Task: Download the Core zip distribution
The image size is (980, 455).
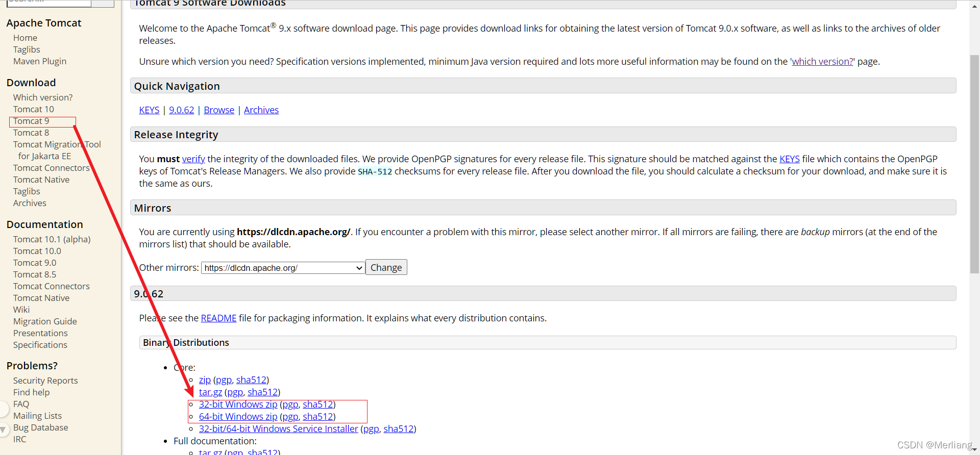Action: tap(205, 380)
